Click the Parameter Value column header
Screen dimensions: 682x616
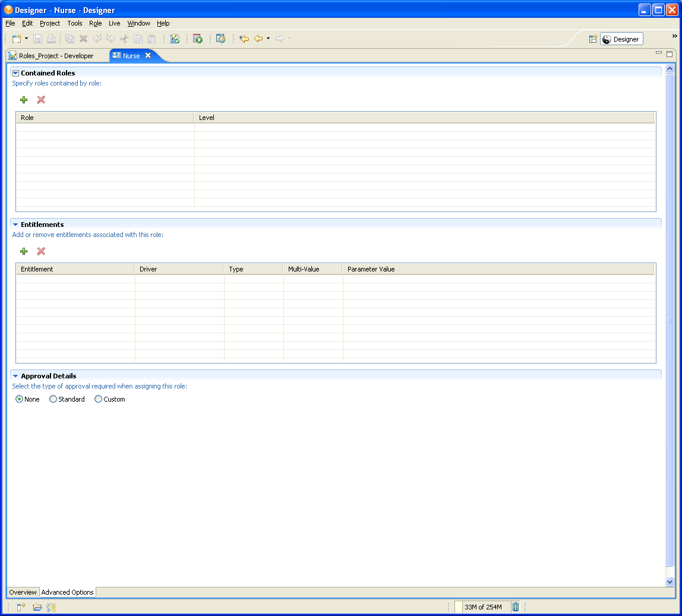(498, 269)
